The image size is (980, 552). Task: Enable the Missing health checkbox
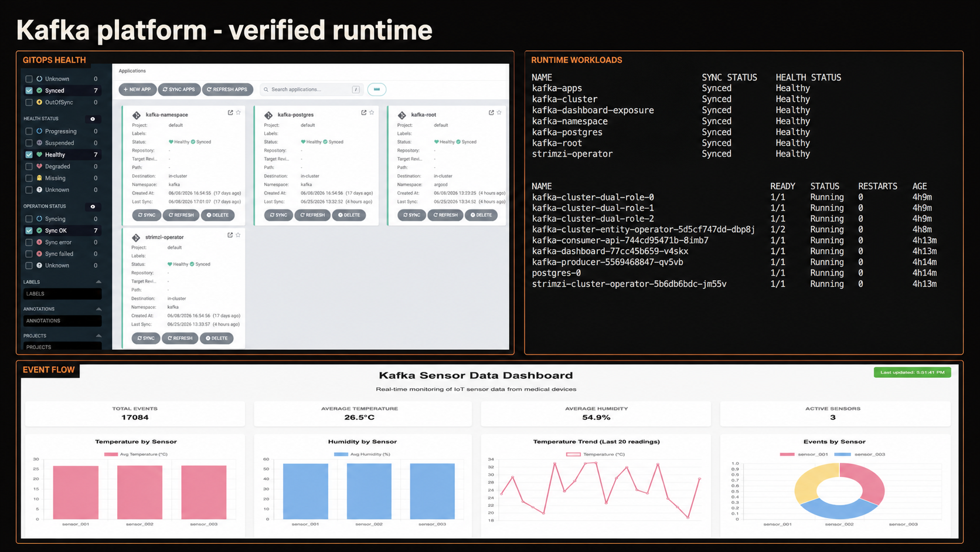pyautogui.click(x=29, y=178)
